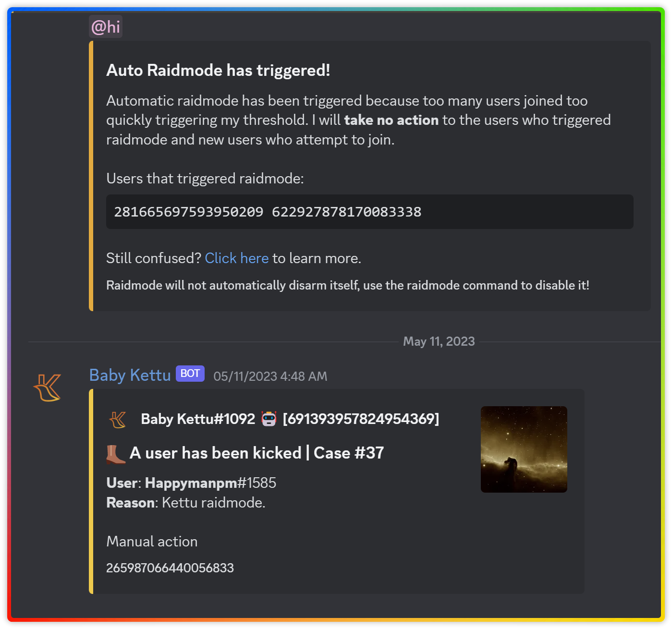
Task: Click the Manual action label
Action: coord(151,541)
